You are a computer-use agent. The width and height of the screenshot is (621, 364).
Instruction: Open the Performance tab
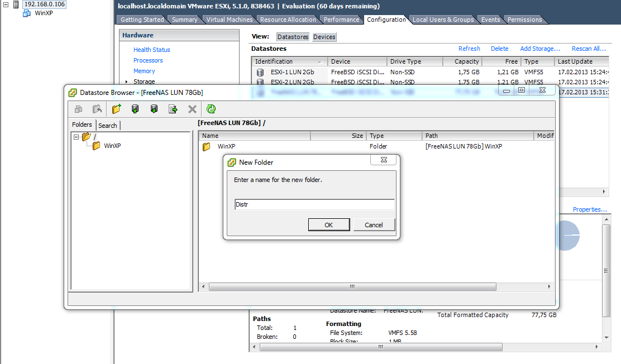tap(341, 20)
